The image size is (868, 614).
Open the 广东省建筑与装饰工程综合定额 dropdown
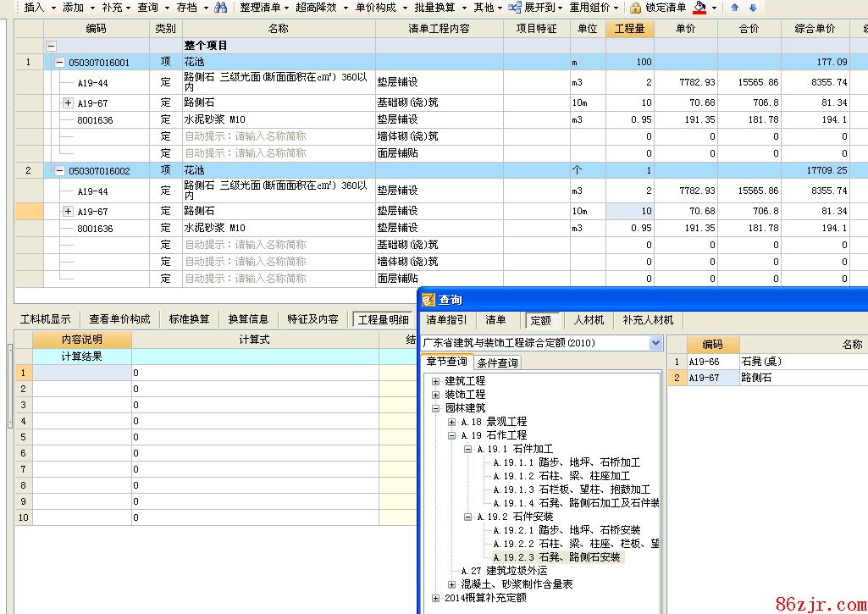coord(655,343)
